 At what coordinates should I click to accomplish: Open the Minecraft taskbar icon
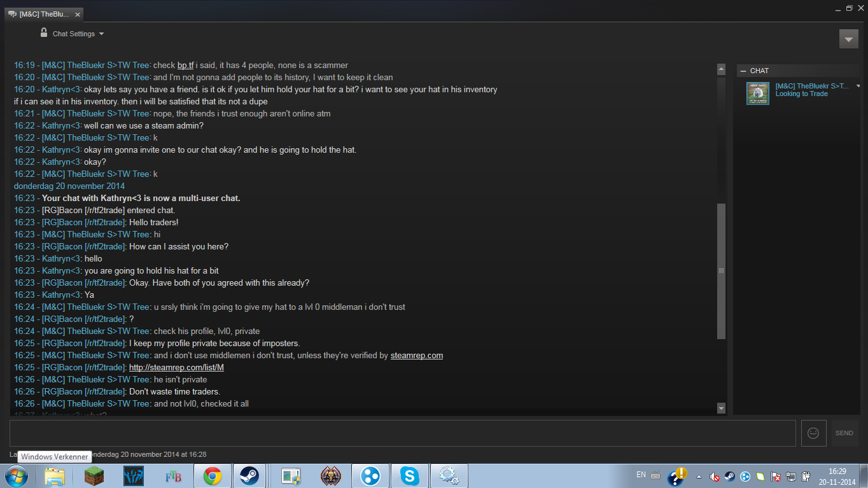click(x=94, y=475)
